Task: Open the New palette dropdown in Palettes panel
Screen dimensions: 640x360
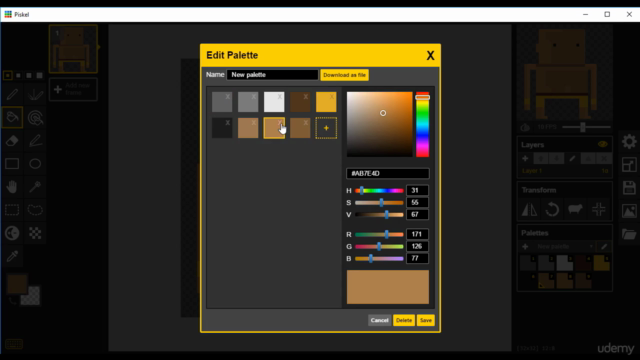Action: coord(564,247)
